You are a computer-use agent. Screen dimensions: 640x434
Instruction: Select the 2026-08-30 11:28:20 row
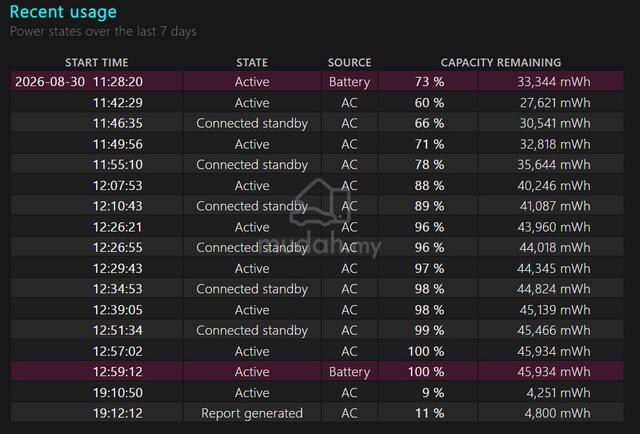pos(317,81)
